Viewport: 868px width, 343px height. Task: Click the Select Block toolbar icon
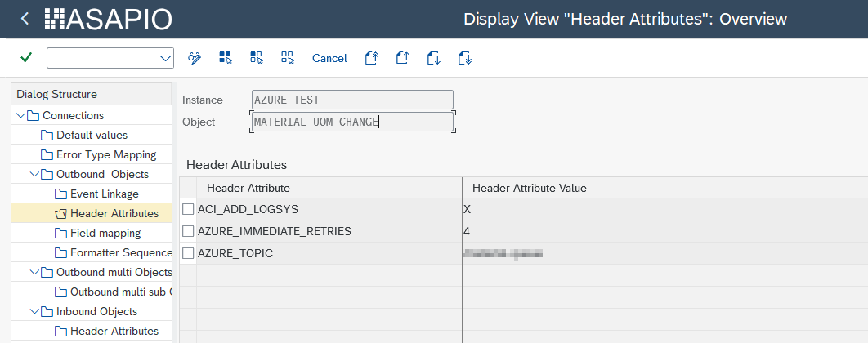257,57
